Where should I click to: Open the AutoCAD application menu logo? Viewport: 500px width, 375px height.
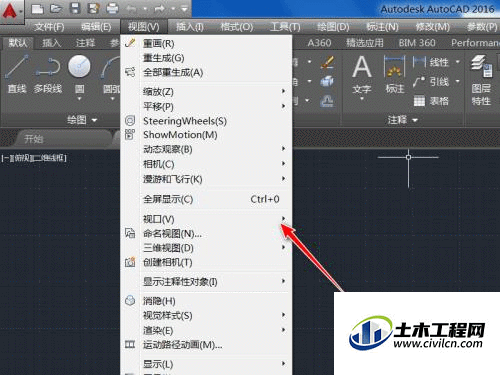tap(11, 11)
